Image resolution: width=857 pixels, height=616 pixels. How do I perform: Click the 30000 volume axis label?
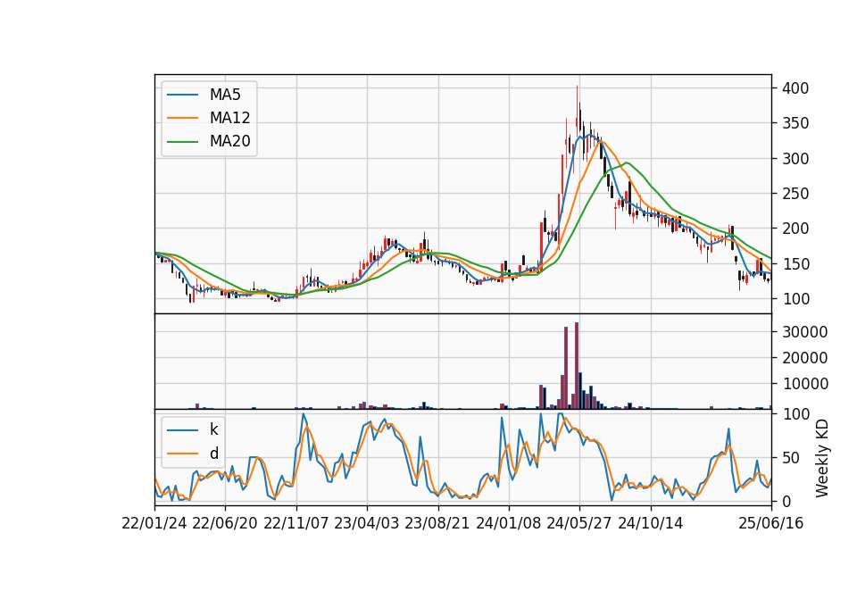804,332
